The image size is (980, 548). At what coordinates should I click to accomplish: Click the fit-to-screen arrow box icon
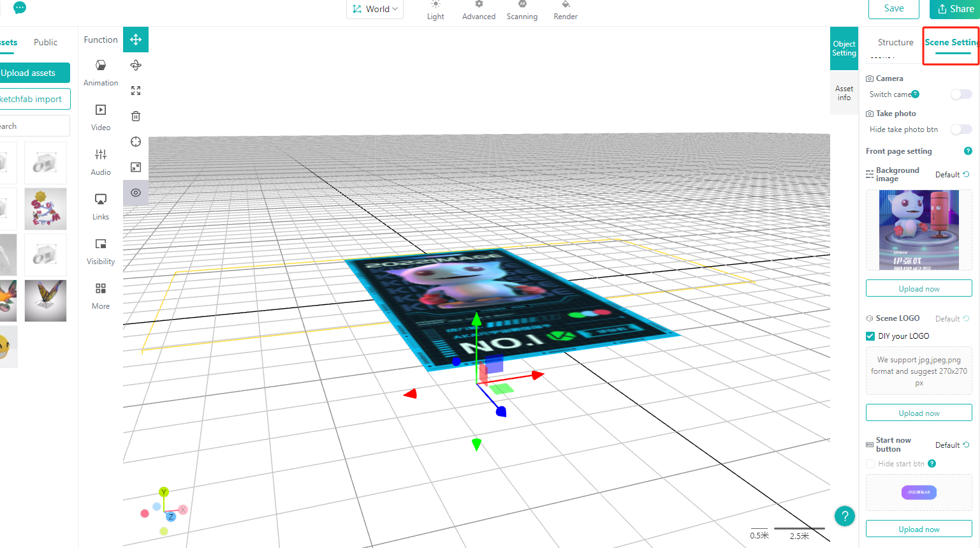[136, 167]
